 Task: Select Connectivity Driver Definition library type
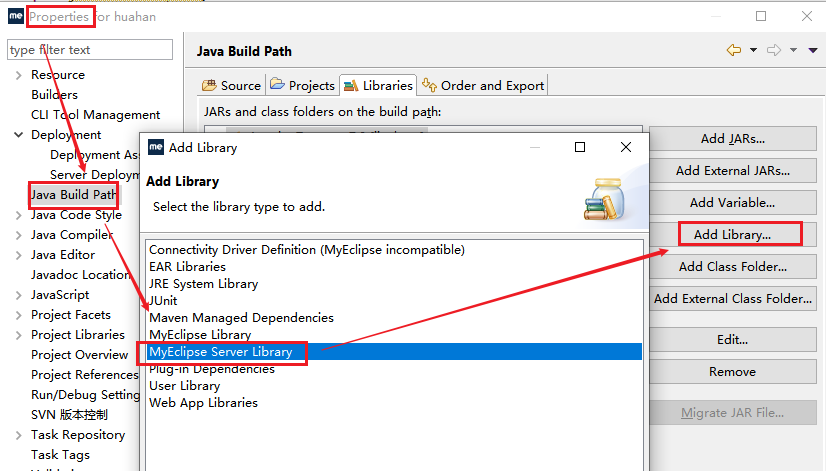(394, 250)
